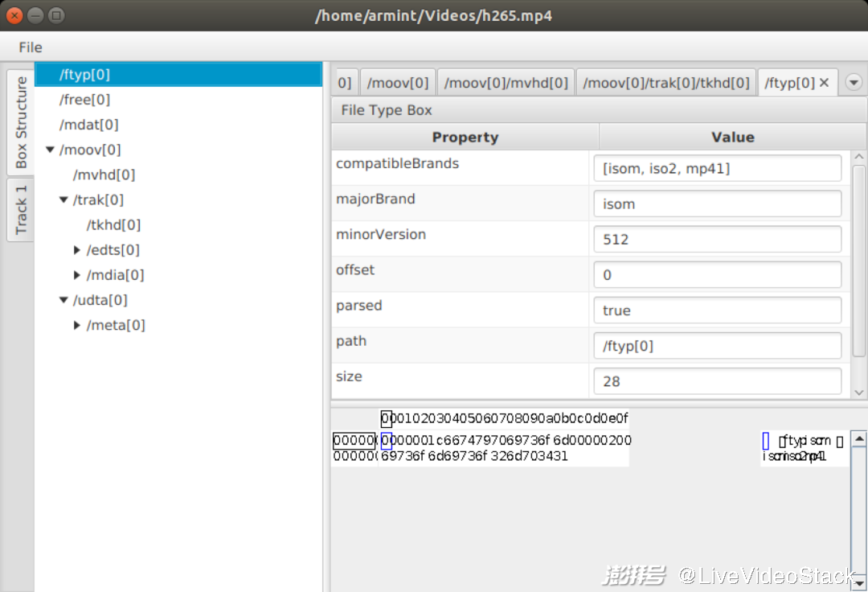Select the /udta[0] tree node label
Viewport: 868px width, 592px height.
coord(100,300)
